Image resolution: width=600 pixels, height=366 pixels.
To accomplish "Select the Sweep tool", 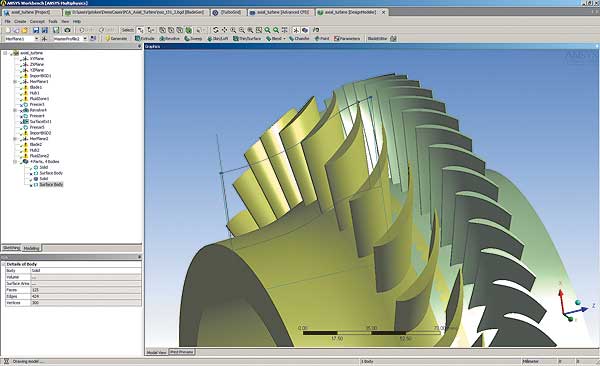I will pyautogui.click(x=193, y=39).
